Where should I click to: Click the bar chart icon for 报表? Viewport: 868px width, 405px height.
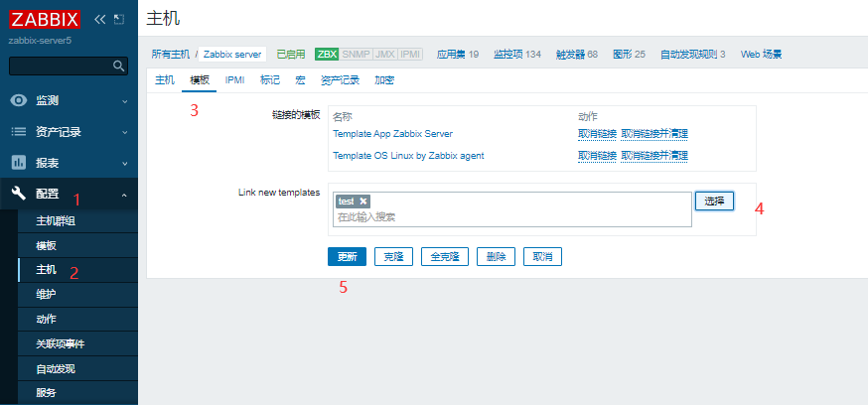[x=20, y=163]
